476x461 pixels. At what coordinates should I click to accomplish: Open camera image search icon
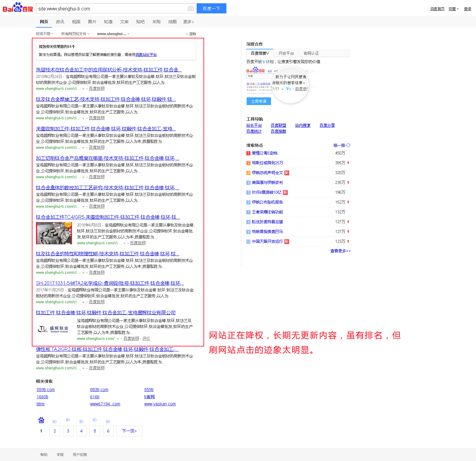191,9
